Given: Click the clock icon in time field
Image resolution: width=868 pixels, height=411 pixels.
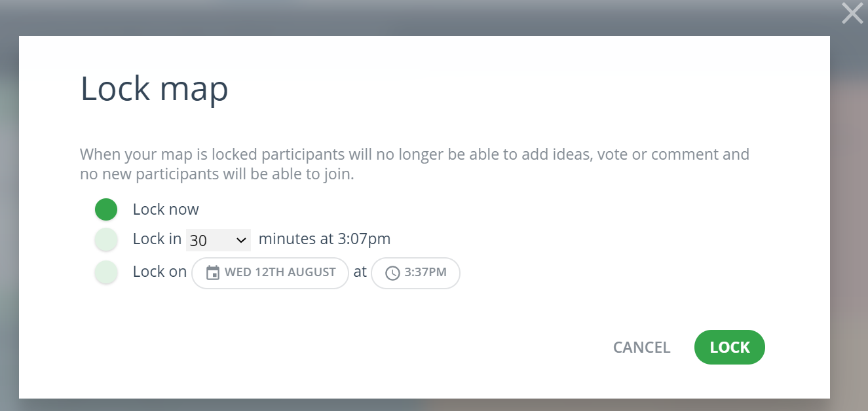Looking at the screenshot, I should click(392, 274).
